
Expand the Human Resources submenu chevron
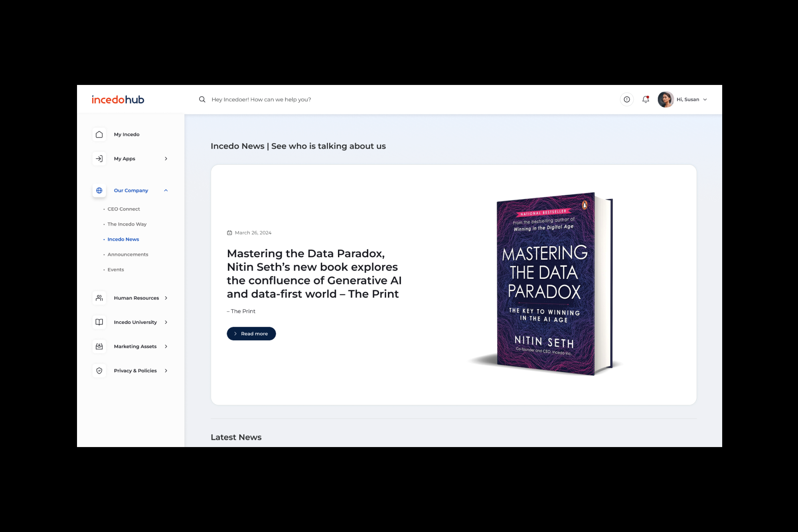click(x=166, y=298)
